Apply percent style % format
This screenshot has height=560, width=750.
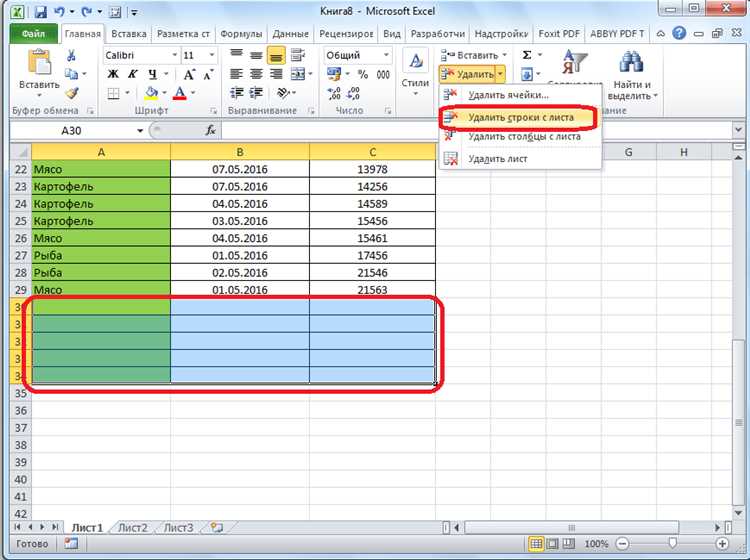363,74
